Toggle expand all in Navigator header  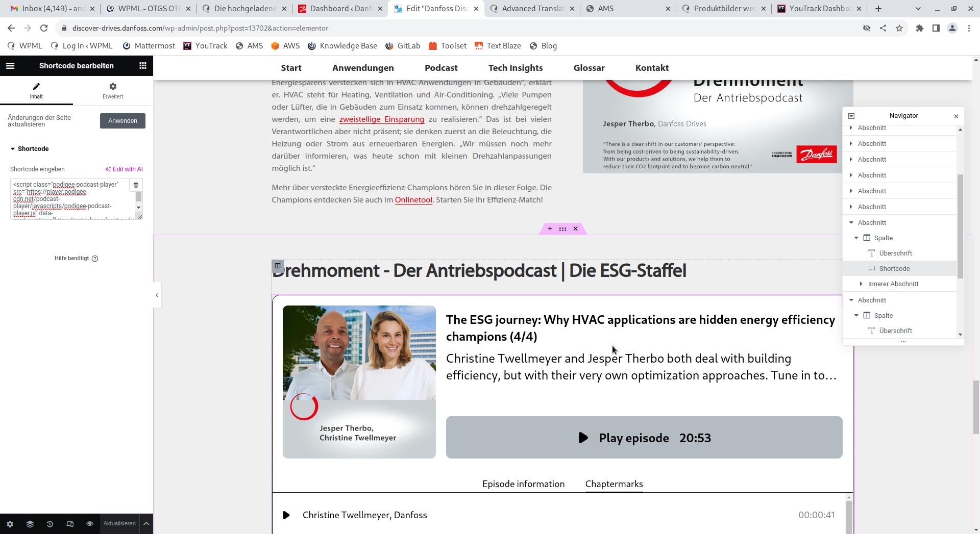click(851, 116)
